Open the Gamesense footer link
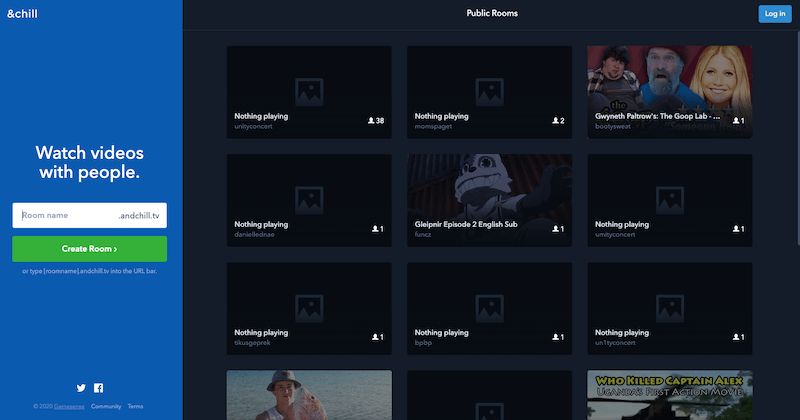This screenshot has width=800, height=420. click(x=69, y=407)
